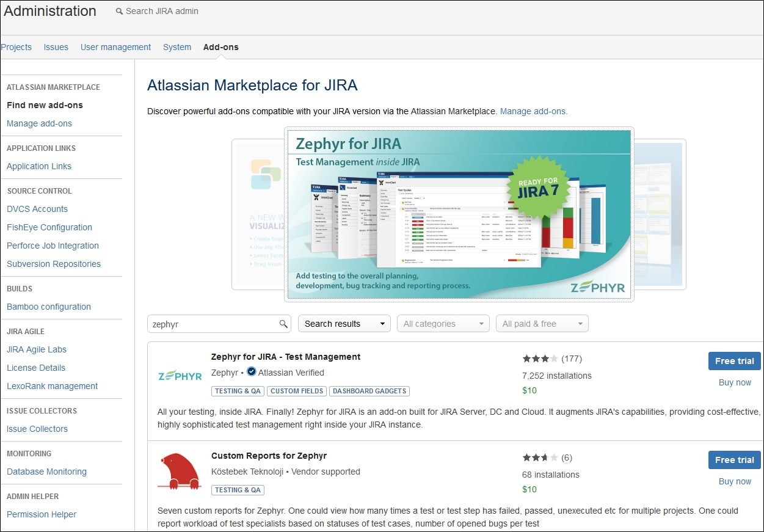764x532 pixels.
Task: Open the All categories dropdown
Action: click(443, 324)
